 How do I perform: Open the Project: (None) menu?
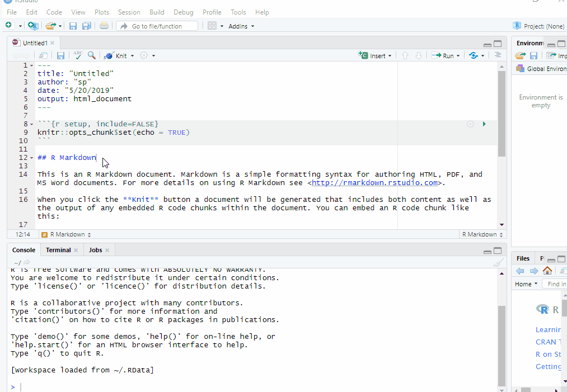pyautogui.click(x=539, y=26)
